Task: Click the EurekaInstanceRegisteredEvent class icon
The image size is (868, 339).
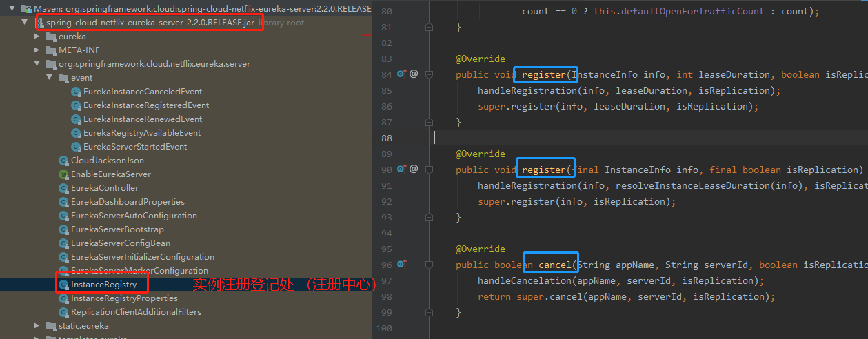Action: tap(77, 105)
